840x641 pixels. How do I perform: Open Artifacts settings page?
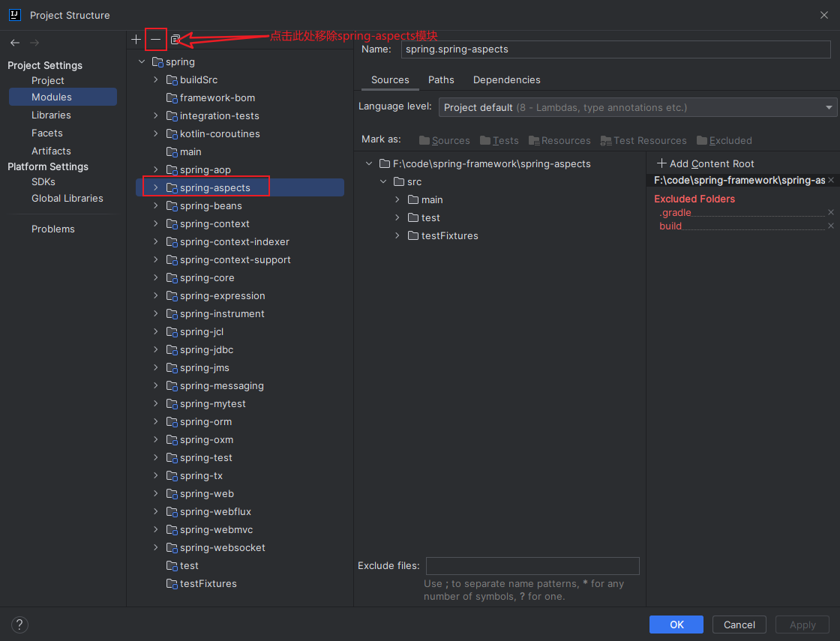click(51, 151)
